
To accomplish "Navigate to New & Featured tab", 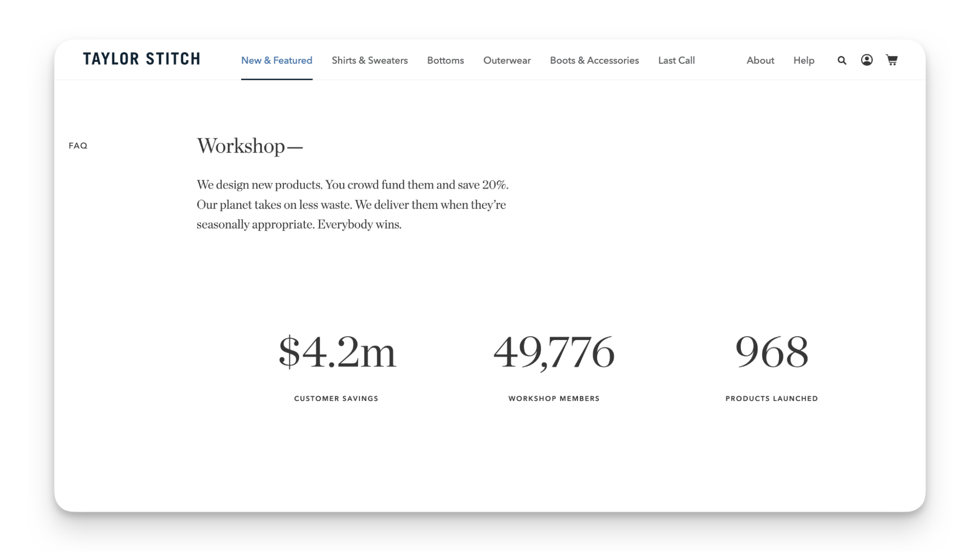I will 276,60.
